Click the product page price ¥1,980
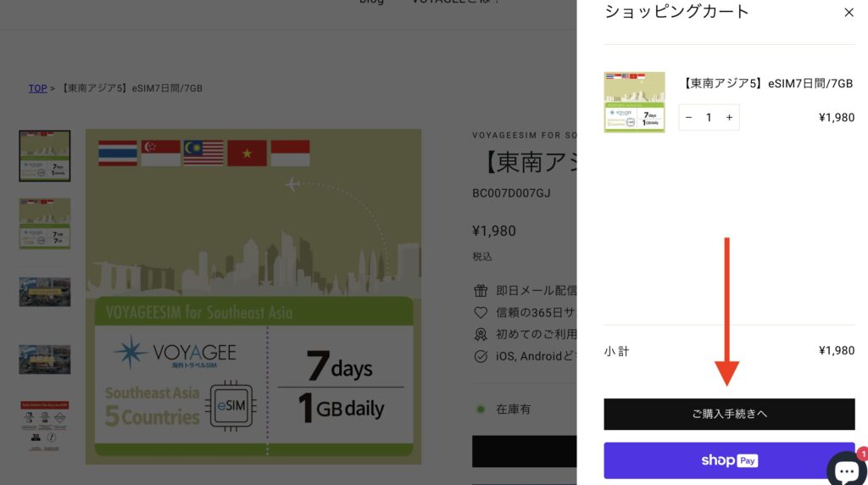The height and width of the screenshot is (485, 868). pos(494,231)
